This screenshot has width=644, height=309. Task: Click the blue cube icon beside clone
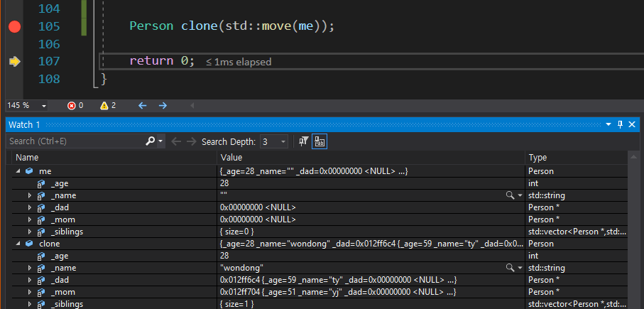point(28,244)
